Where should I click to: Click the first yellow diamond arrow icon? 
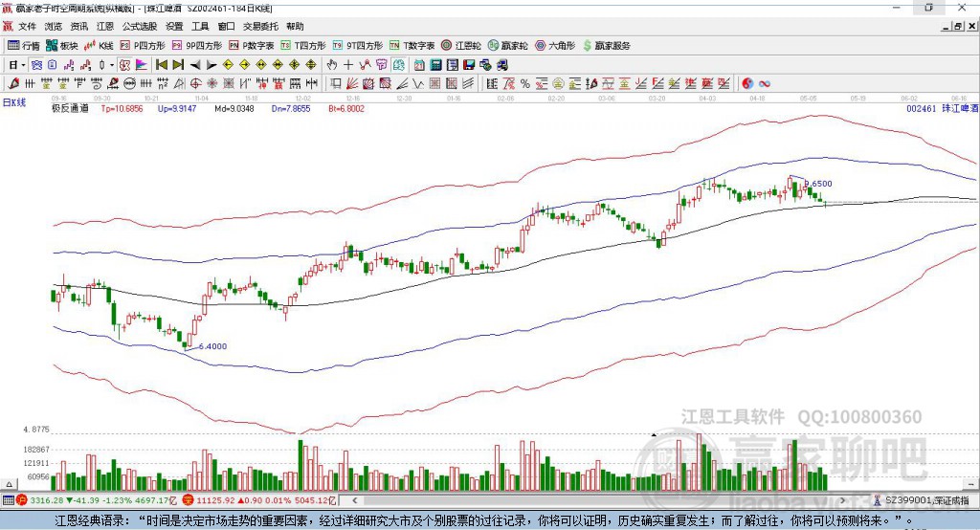tap(228, 65)
